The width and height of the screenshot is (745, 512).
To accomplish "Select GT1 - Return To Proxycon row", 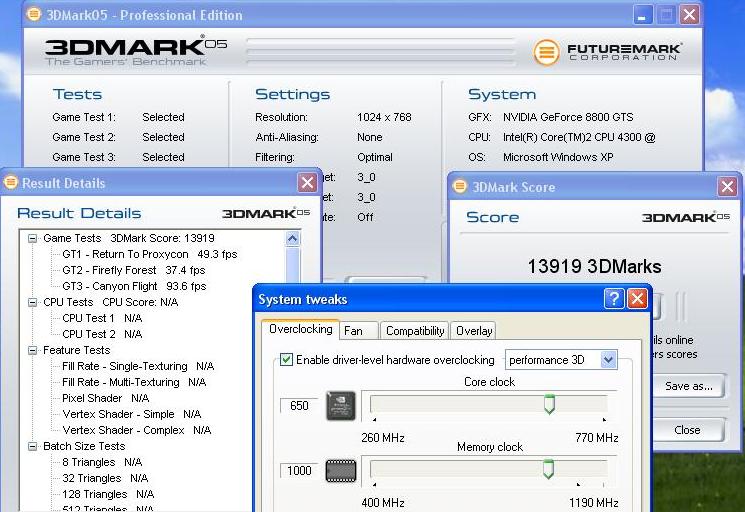I will click(x=150, y=254).
